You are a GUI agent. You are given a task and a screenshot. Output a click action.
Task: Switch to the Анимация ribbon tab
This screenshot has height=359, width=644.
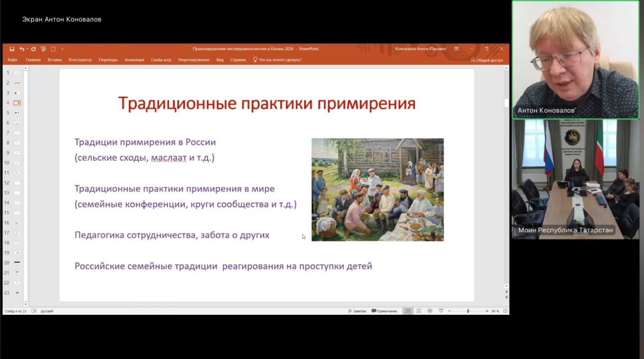134,60
